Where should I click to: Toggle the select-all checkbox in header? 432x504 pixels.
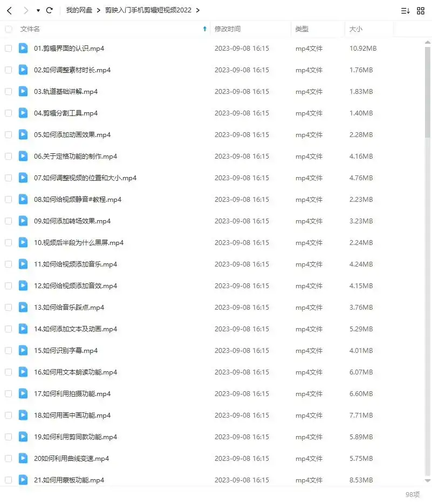(9, 29)
